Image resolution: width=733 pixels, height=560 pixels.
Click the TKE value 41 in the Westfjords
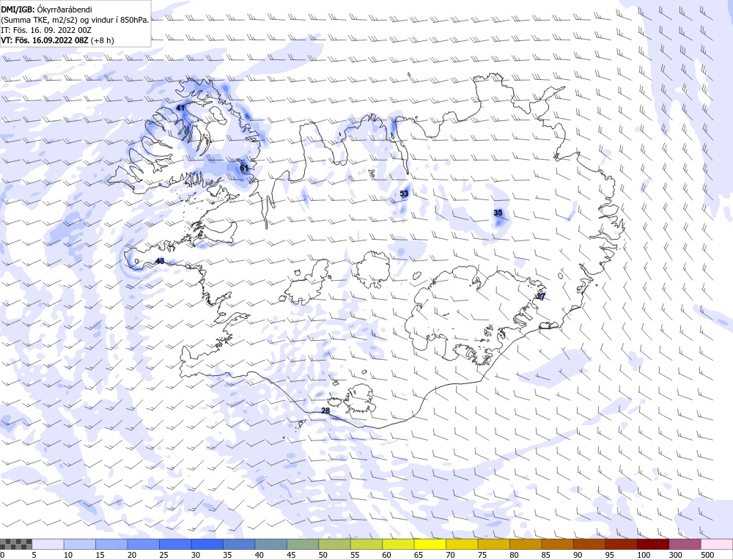[x=180, y=108]
